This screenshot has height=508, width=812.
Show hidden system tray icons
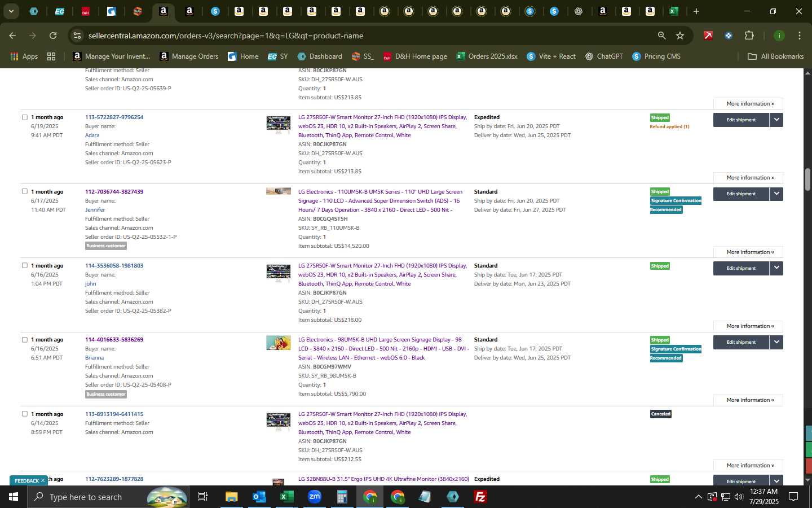[x=698, y=497]
